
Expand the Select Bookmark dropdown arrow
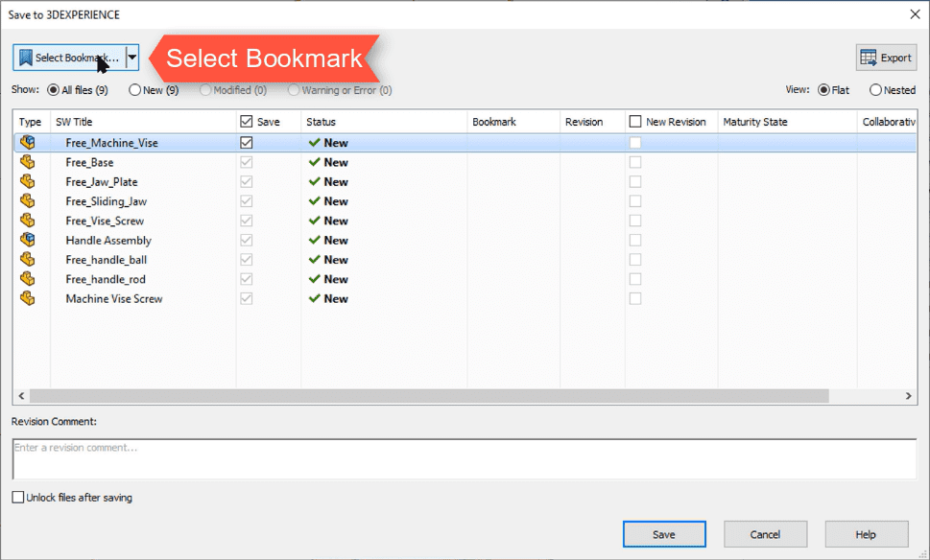pyautogui.click(x=132, y=58)
